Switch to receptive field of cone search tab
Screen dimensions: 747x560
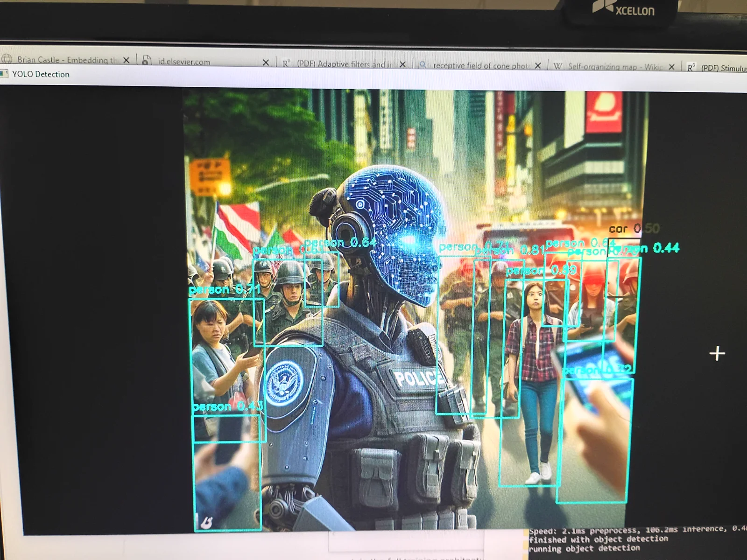(x=480, y=66)
